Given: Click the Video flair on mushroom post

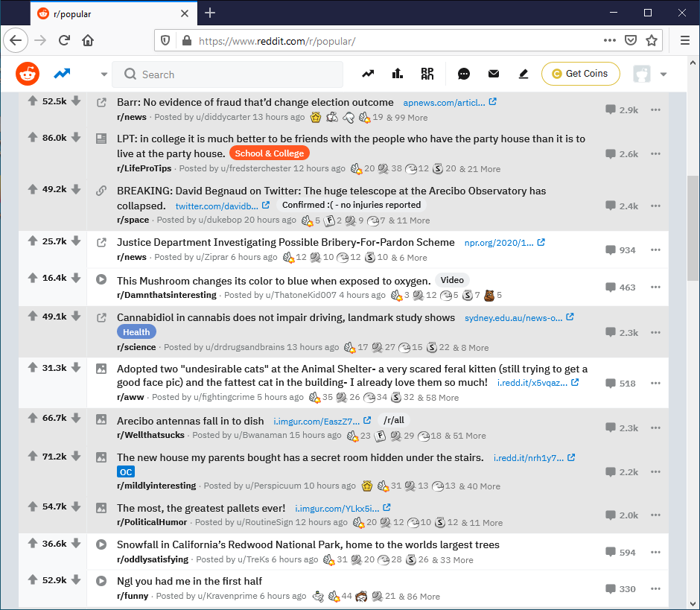Looking at the screenshot, I should pyautogui.click(x=452, y=280).
